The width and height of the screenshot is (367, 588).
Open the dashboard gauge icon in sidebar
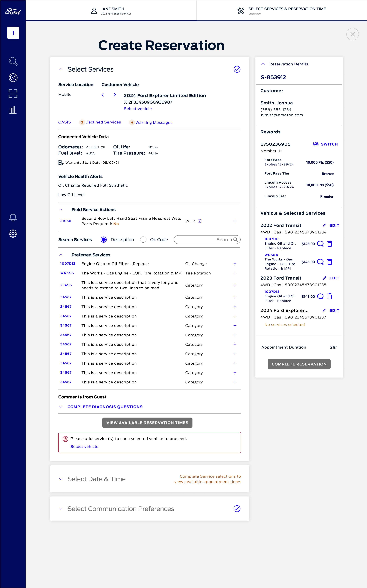(x=13, y=78)
